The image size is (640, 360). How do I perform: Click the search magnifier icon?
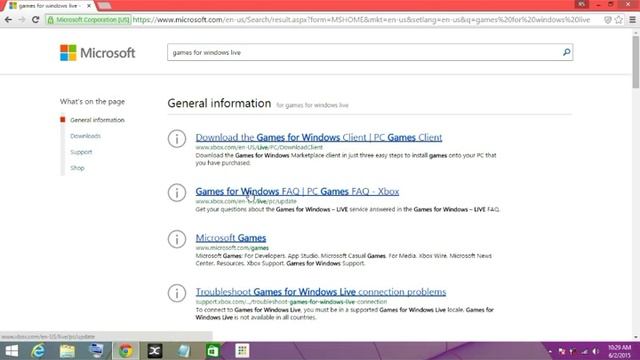pos(567,52)
